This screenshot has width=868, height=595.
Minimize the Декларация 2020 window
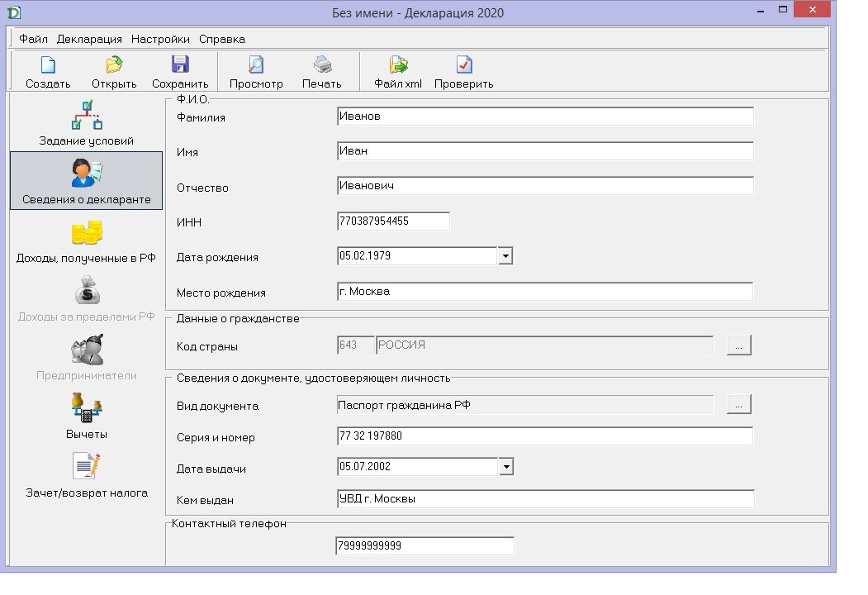[761, 10]
